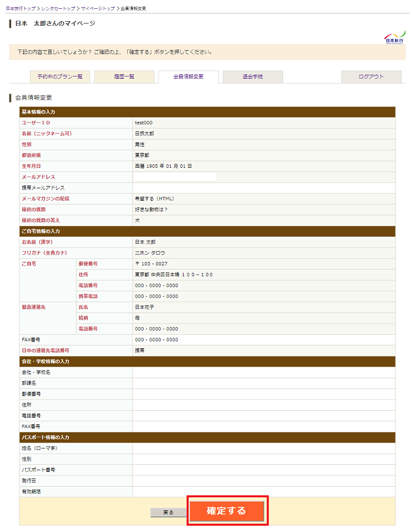The image size is (412, 532).
Task: Open the 予約中のプラン一覧 tab
Action: tap(59, 77)
